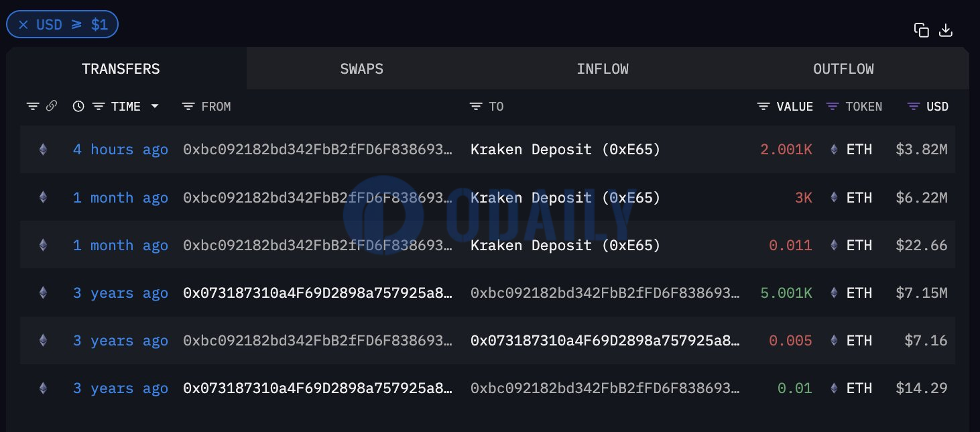The image size is (980, 432).
Task: Open sender 0x073187310a4F69D... of 5.001K ETH
Action: coord(318,293)
